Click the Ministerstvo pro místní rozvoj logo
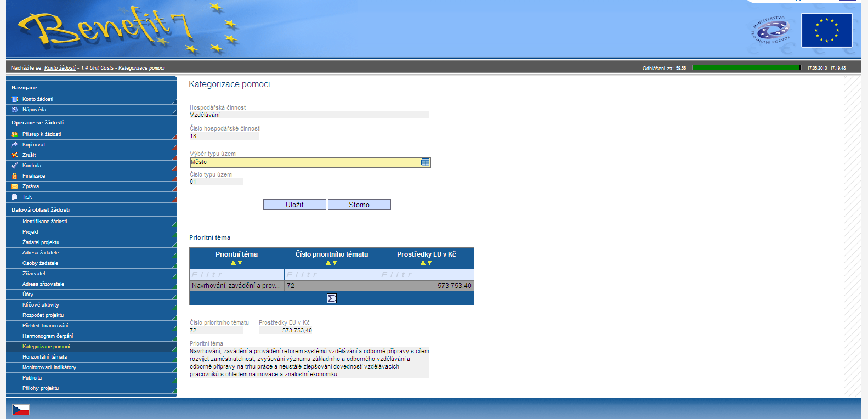The image size is (868, 419). (x=770, y=30)
